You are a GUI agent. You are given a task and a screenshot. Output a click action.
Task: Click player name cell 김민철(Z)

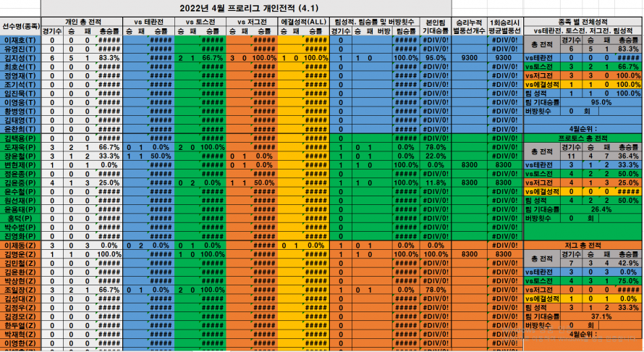tap(20, 263)
